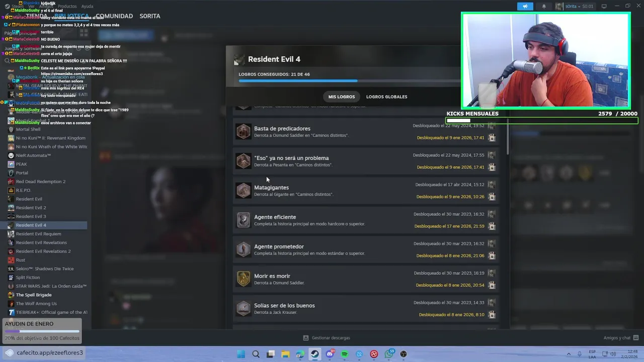Select Rust in the library list
Viewport: 644px width, 362px height.
21,260
